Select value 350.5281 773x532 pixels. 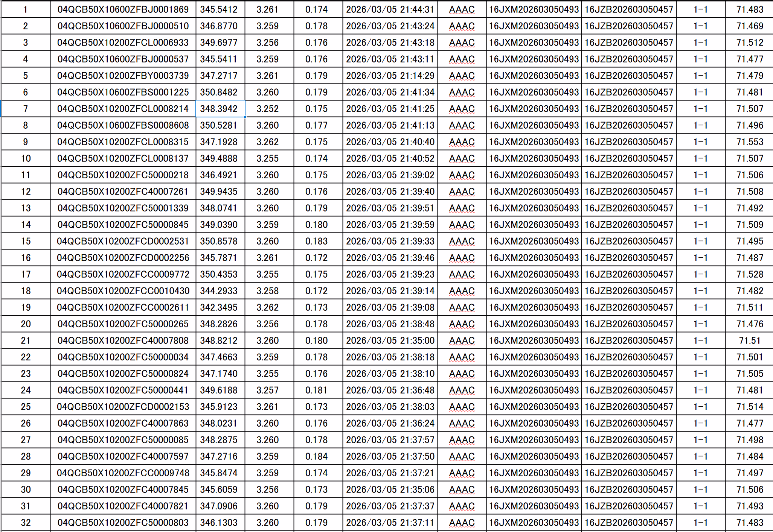pos(220,125)
